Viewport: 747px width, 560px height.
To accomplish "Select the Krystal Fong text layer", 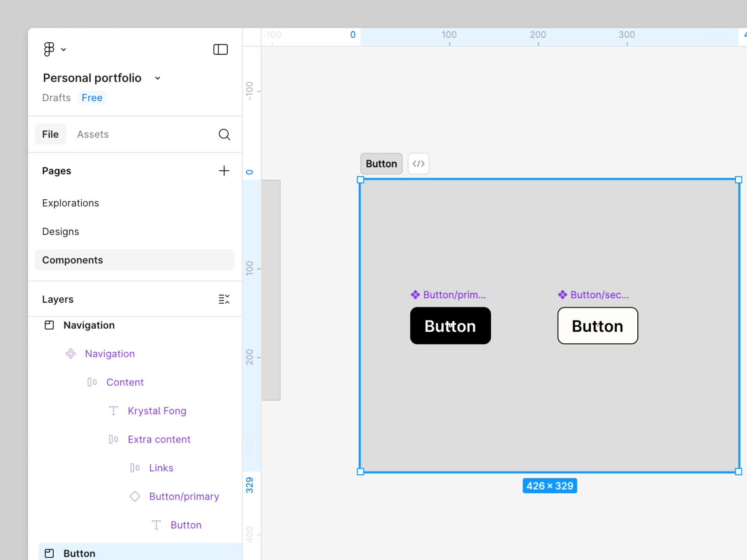I will coord(157,411).
